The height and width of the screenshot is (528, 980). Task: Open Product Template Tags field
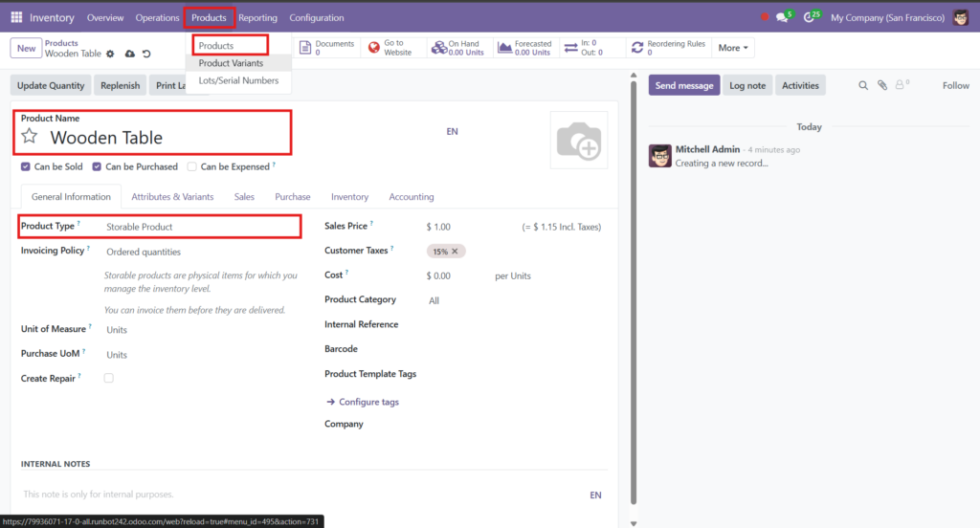pos(516,374)
